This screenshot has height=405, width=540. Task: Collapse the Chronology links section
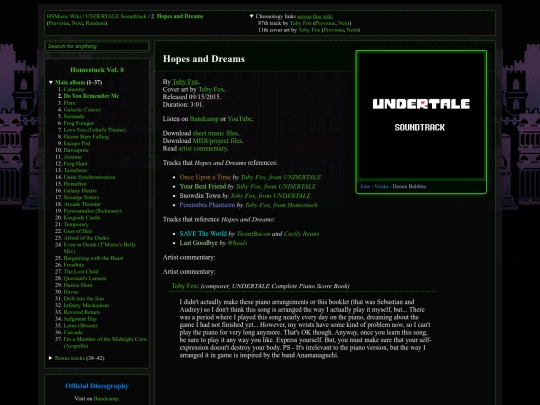(x=252, y=16)
